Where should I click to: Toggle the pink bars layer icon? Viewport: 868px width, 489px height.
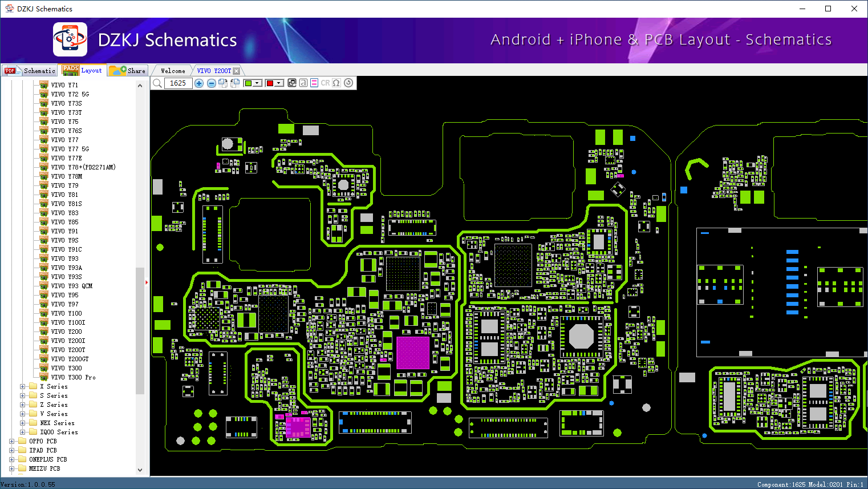tap(314, 83)
